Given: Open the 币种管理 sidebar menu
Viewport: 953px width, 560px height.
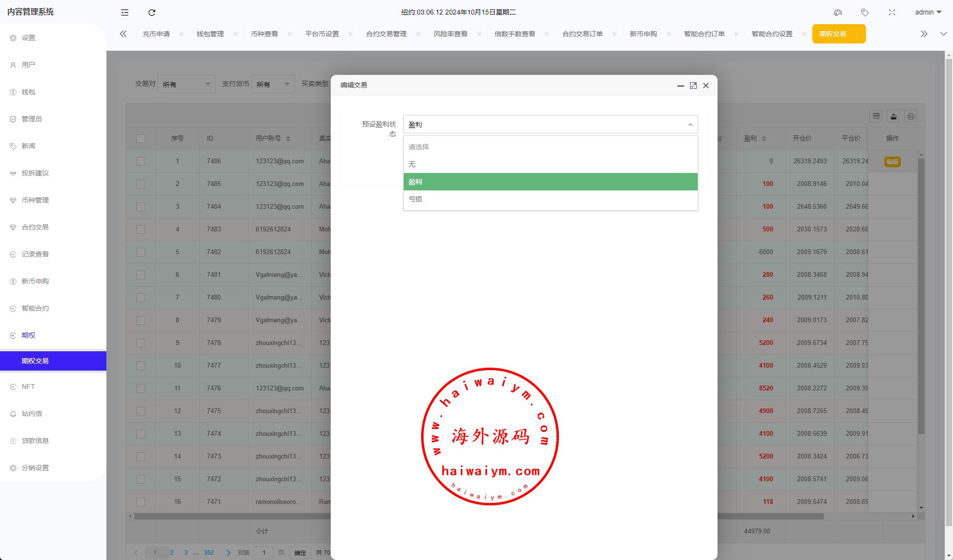Looking at the screenshot, I should click(x=35, y=200).
